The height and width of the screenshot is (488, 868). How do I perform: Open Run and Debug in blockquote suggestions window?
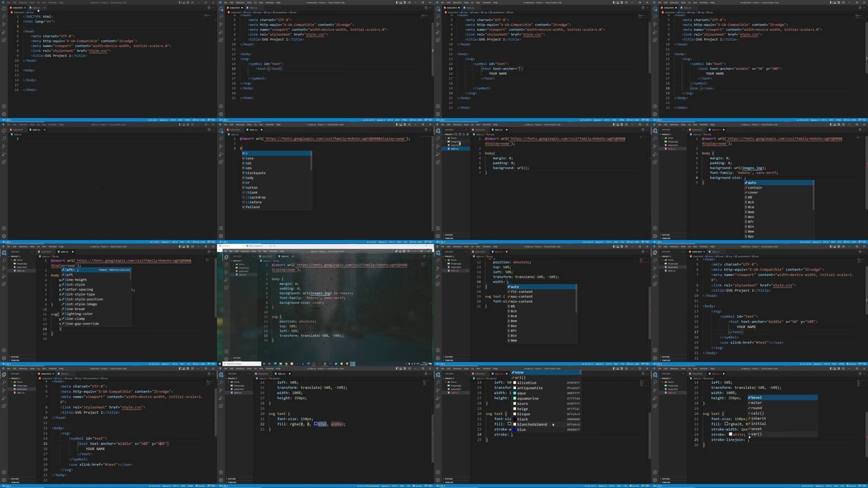point(221,154)
